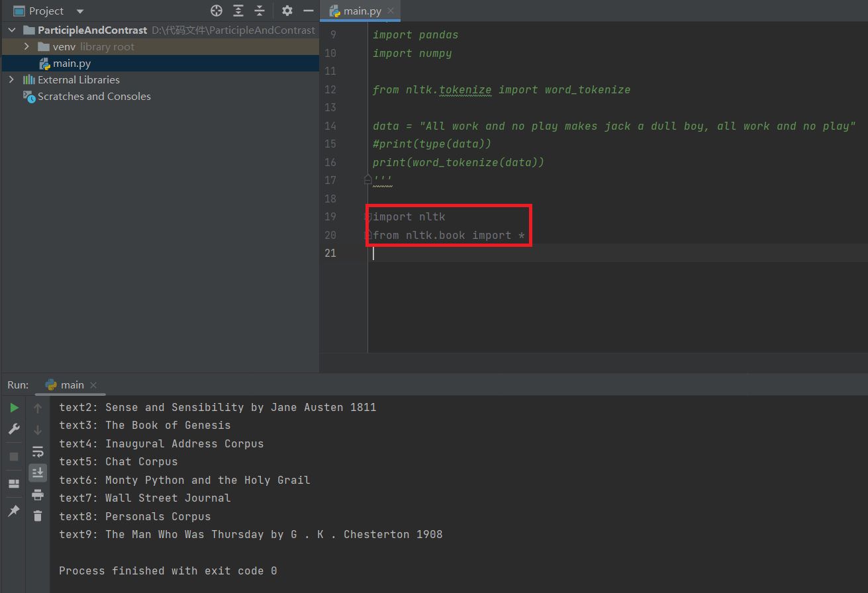The image size is (868, 593).
Task: Click fold marker beside import nltk
Action: [x=369, y=216]
